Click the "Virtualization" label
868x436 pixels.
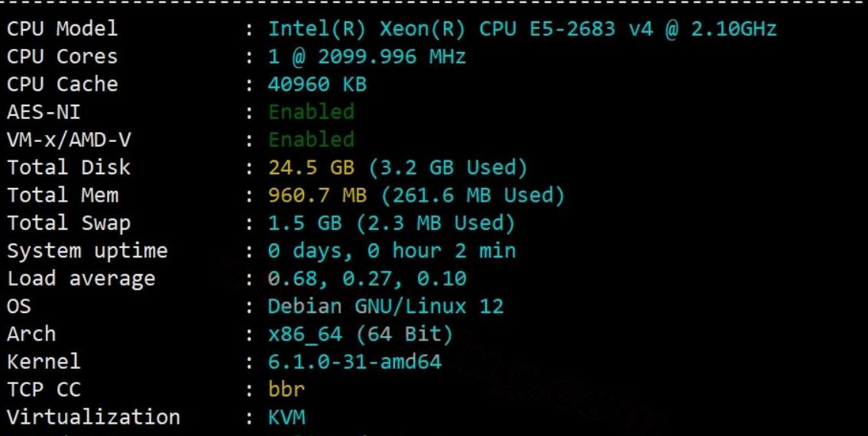pos(93,417)
